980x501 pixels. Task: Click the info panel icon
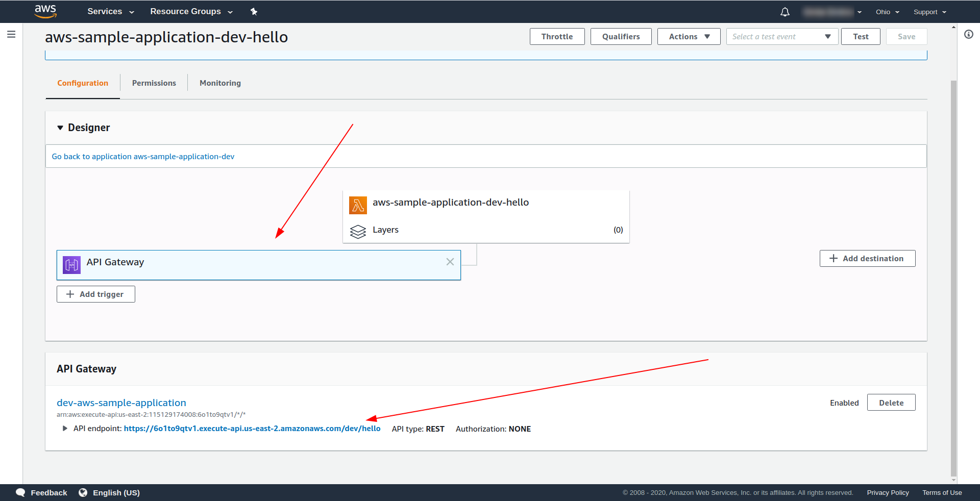point(969,34)
